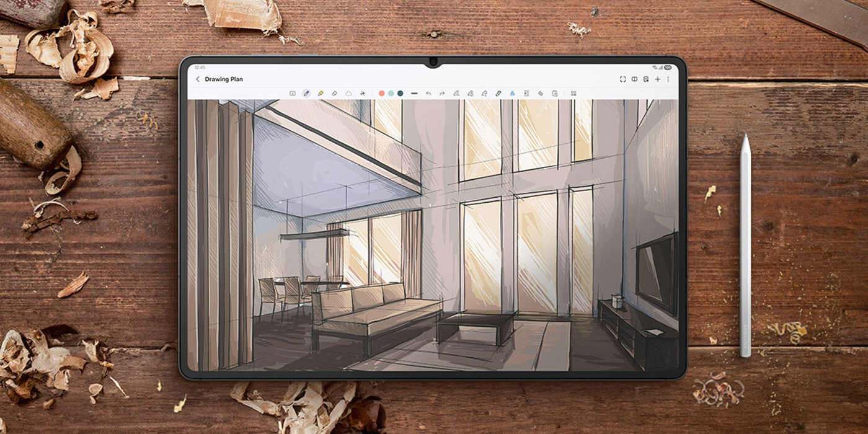Click the blue text style A icon

pos(512,93)
